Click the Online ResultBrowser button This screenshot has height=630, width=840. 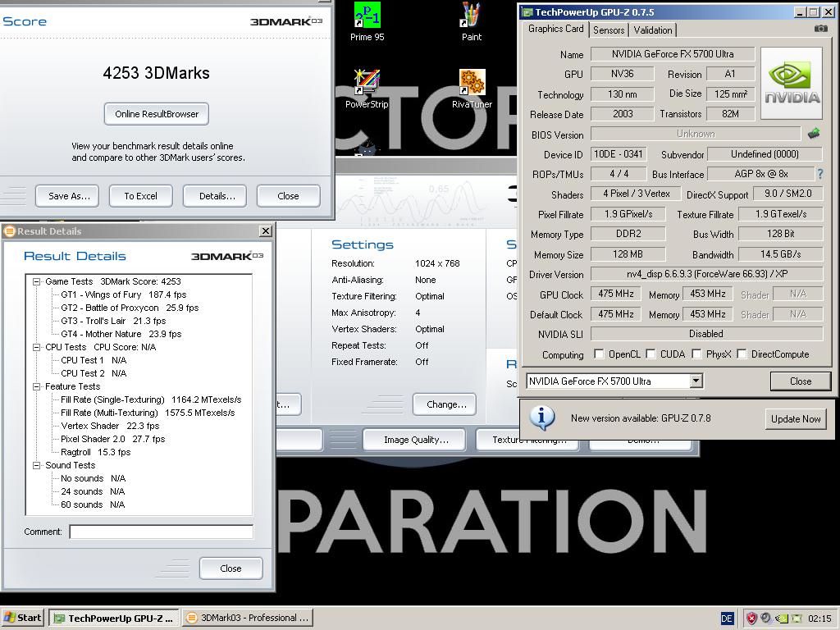(157, 113)
